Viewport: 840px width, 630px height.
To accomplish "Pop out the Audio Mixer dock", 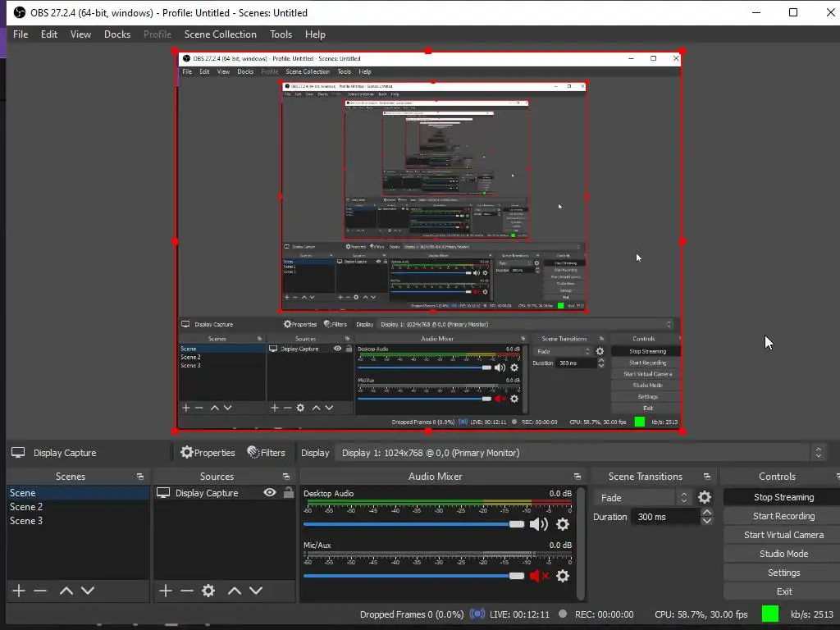I will pos(577,477).
